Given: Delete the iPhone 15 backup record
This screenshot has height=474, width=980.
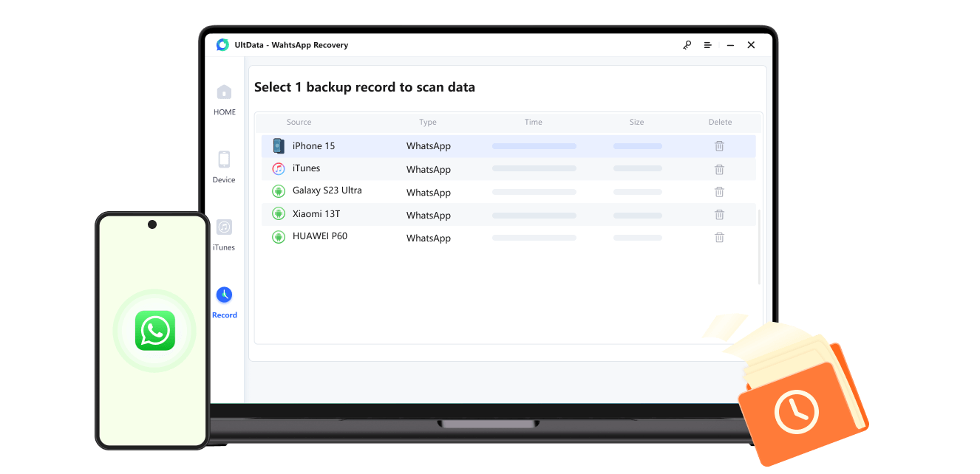Looking at the screenshot, I should (719, 146).
